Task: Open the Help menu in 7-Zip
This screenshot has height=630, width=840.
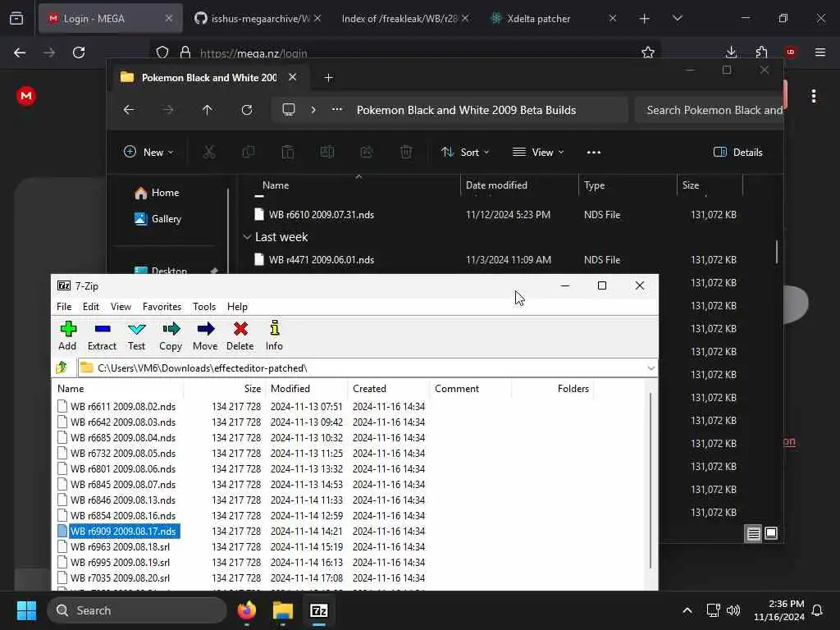Action: [x=237, y=307]
